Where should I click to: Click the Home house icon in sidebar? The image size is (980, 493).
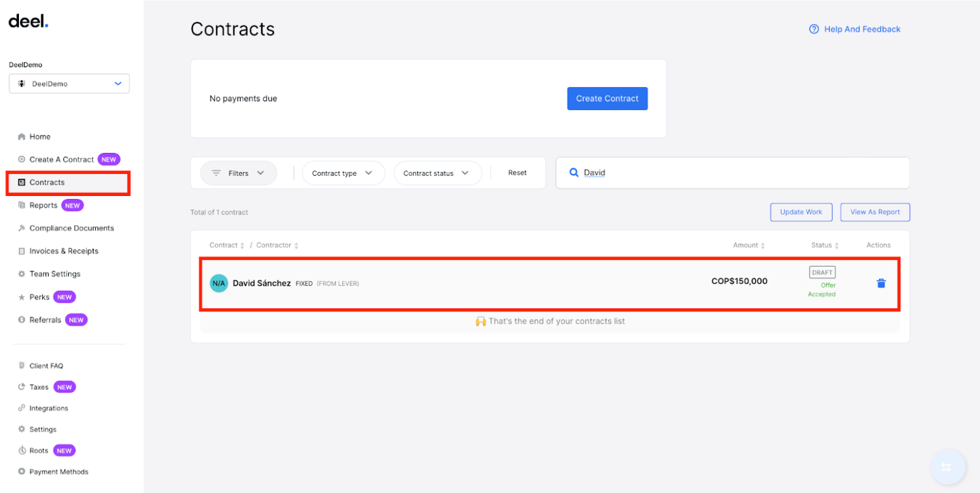click(21, 137)
